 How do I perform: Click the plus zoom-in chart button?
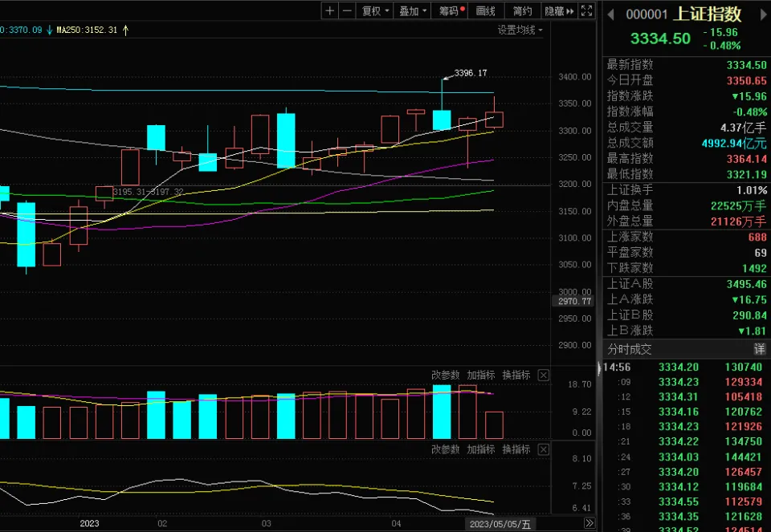pos(330,10)
